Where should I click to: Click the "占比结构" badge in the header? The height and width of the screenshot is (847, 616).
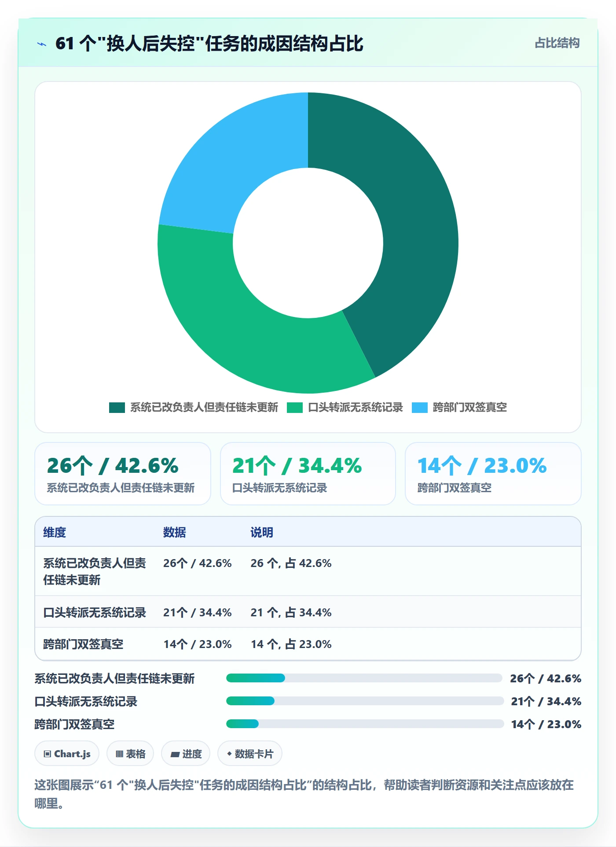tap(557, 43)
